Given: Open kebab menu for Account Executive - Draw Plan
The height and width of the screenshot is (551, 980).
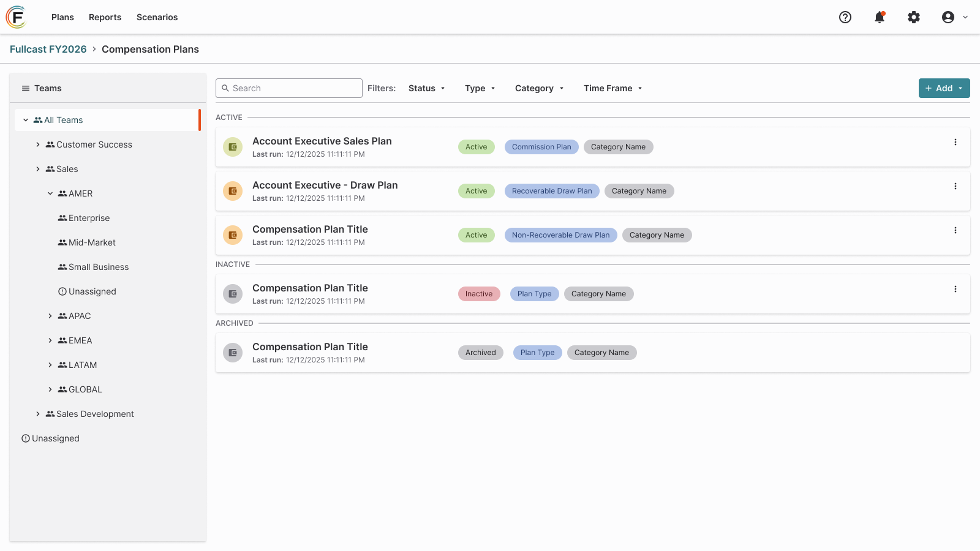Looking at the screenshot, I should tap(956, 186).
